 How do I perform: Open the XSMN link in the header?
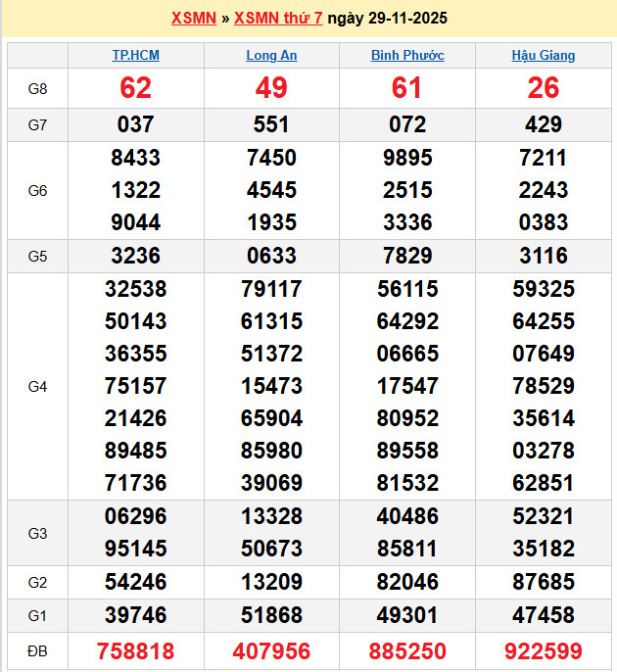click(x=193, y=19)
